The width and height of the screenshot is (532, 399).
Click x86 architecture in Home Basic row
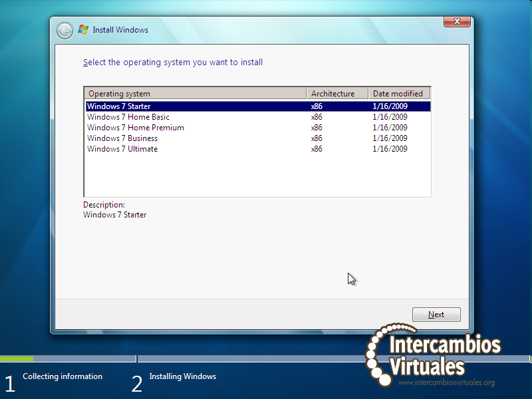pos(317,117)
